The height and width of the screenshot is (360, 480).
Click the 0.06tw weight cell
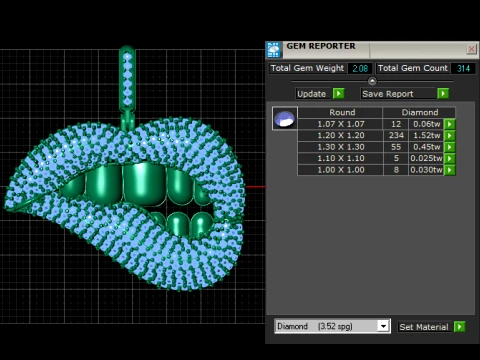(x=426, y=124)
